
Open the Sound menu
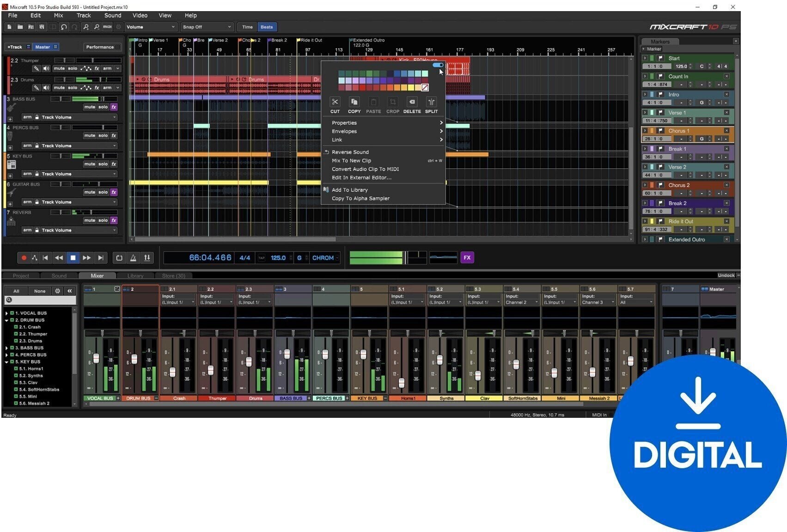tap(112, 15)
